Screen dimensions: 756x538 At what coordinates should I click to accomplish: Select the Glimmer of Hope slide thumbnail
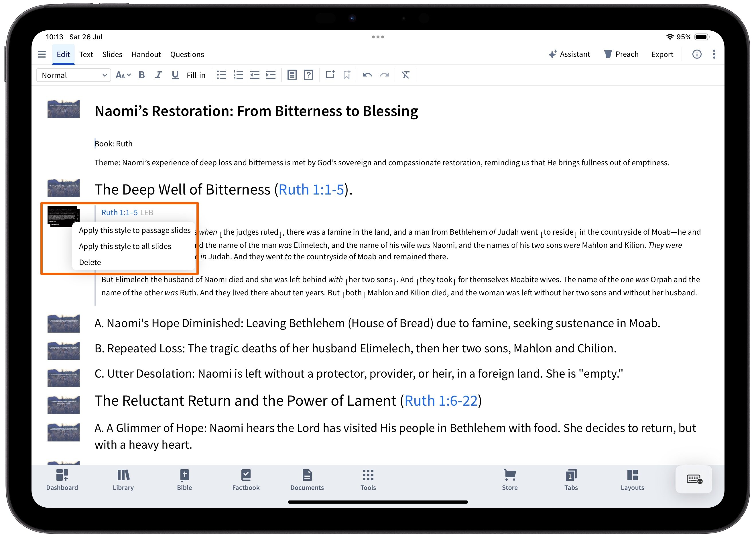pyautogui.click(x=63, y=432)
